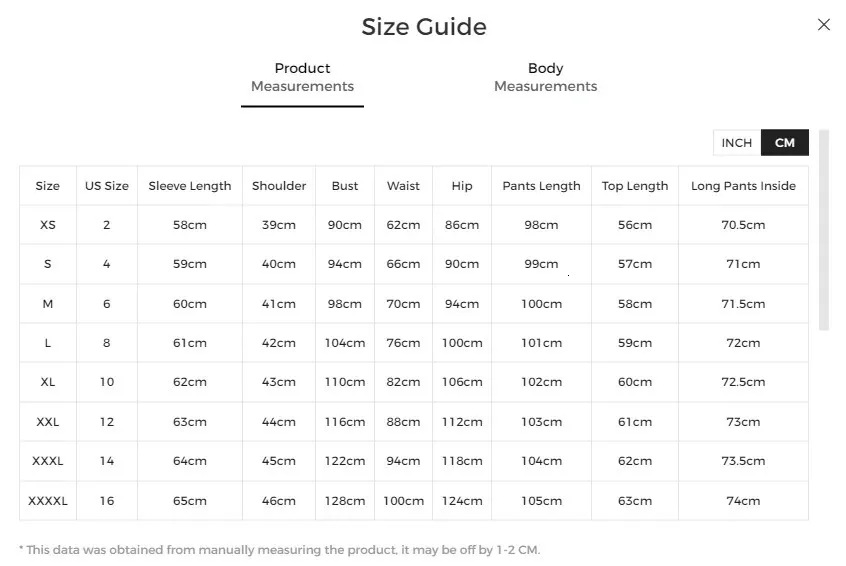Click the vertical scrollbar of the size table
This screenshot has height=566, width=846.
click(824, 230)
